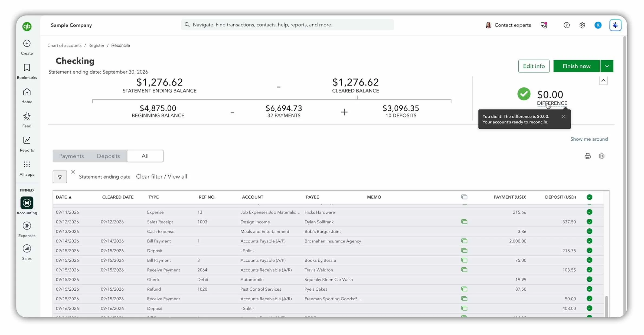644x335 pixels.
Task: Open the pinned Accounting app
Action: point(27,206)
